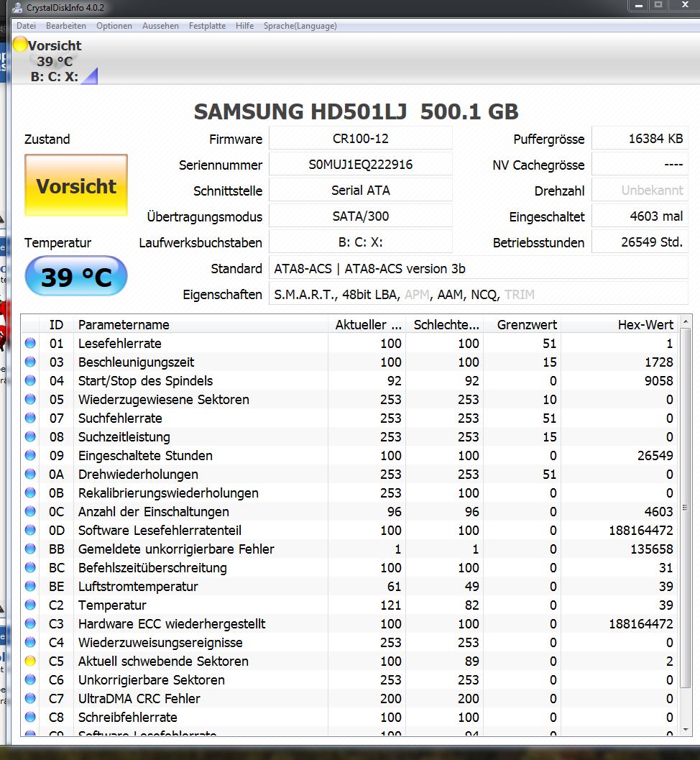
Task: Click yellow warning dot for Aktuell schwebende Sektoren
Action: point(30,661)
